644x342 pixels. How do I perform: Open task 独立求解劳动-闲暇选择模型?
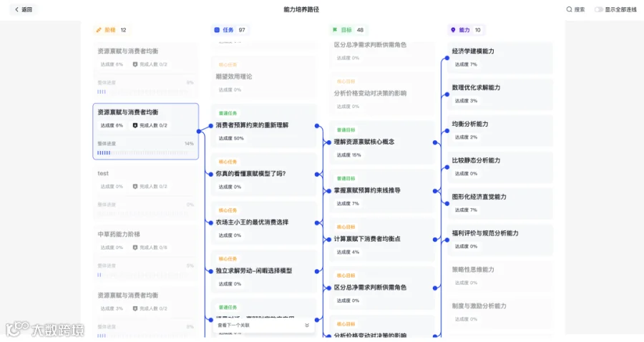[263, 271]
